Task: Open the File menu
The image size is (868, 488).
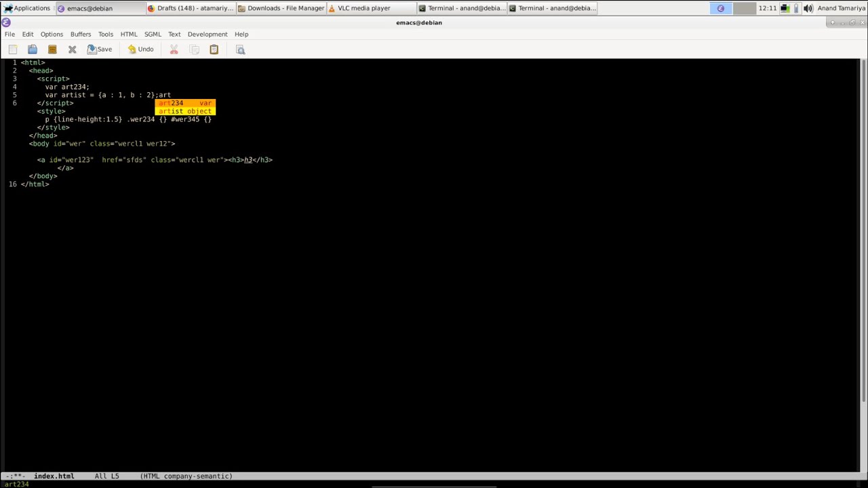Action: coord(9,34)
